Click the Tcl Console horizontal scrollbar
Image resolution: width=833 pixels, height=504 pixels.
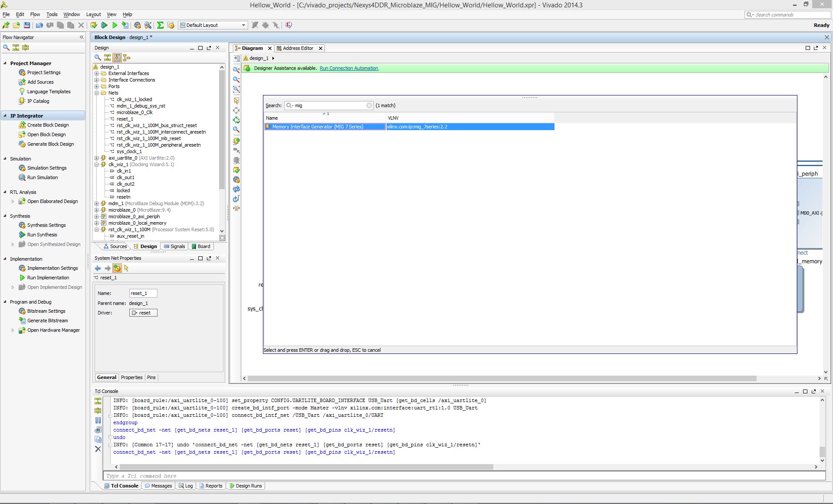click(x=307, y=467)
